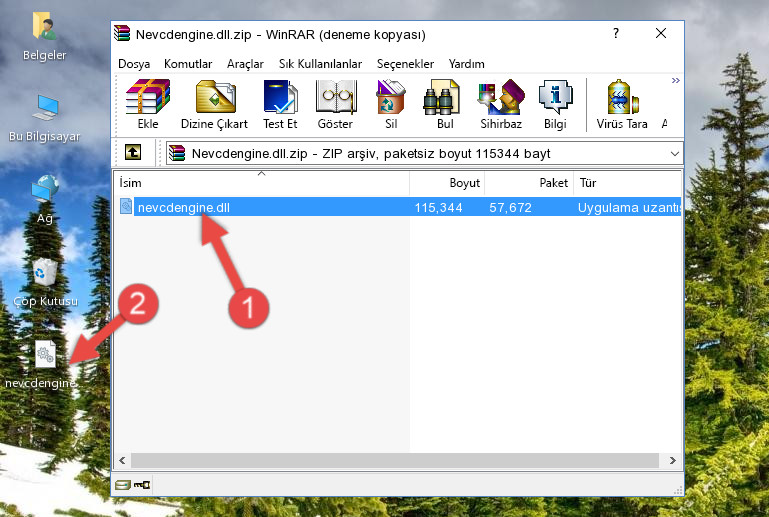This screenshot has height=517, width=769.
Task: Select the Bu Bilgisayar desktop icon
Action: click(44, 118)
